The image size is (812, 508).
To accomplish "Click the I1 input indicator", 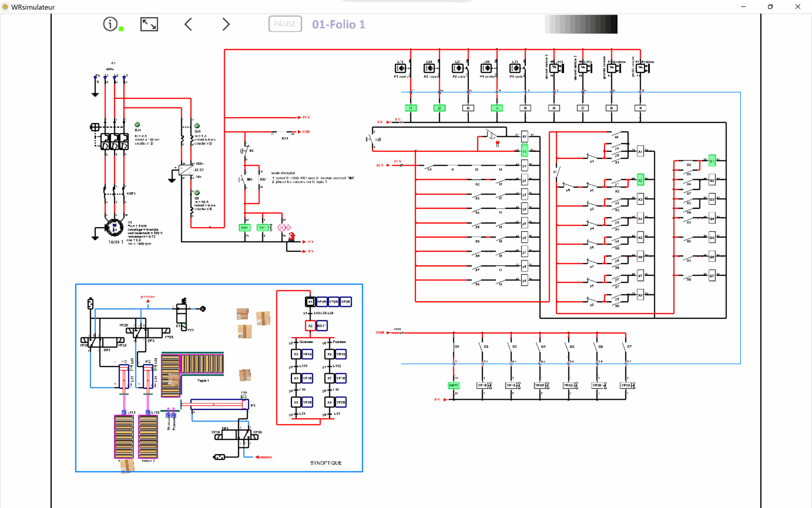I will click(x=411, y=108).
